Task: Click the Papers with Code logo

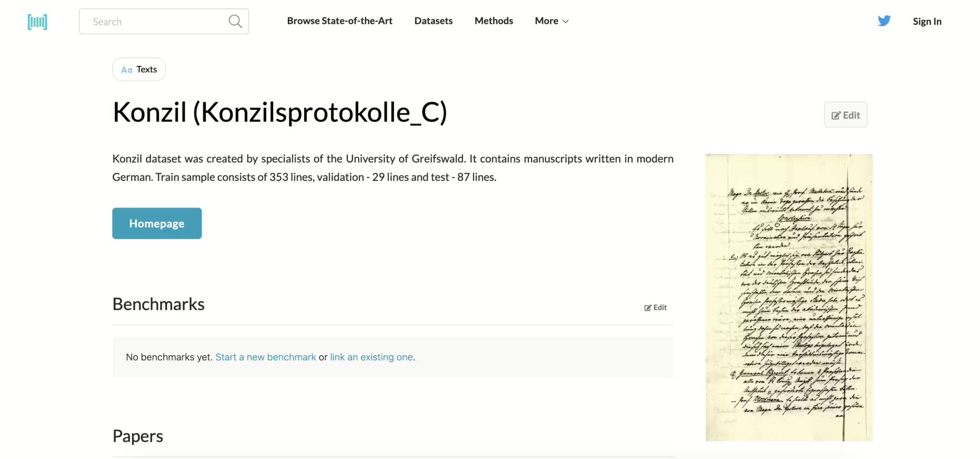Action: point(37,21)
